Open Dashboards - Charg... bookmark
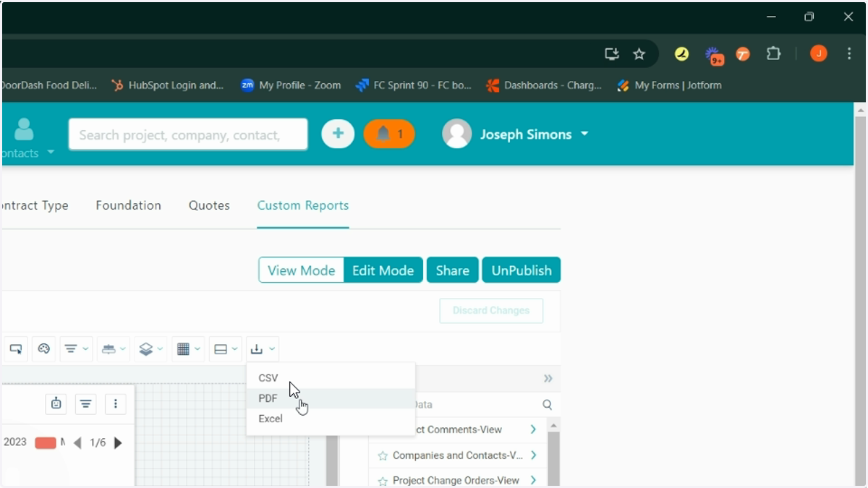868x488 pixels. pyautogui.click(x=544, y=85)
